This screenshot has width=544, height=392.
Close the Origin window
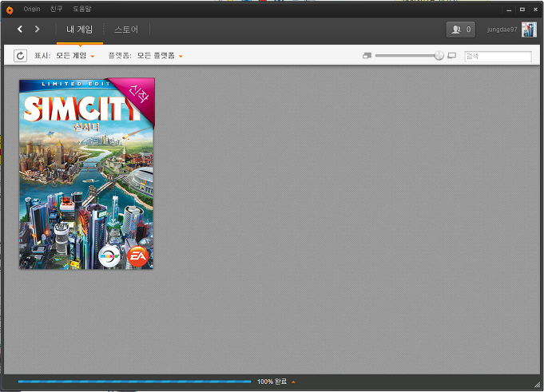tap(535, 10)
